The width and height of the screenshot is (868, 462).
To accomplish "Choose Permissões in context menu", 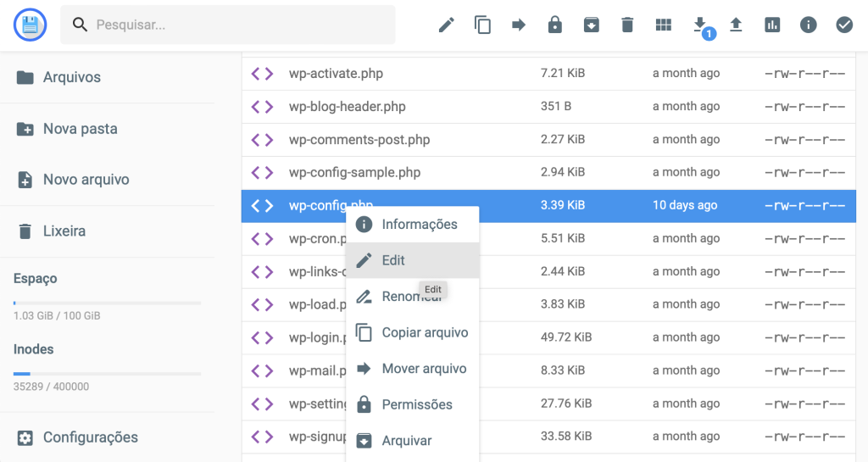I will pos(413,404).
